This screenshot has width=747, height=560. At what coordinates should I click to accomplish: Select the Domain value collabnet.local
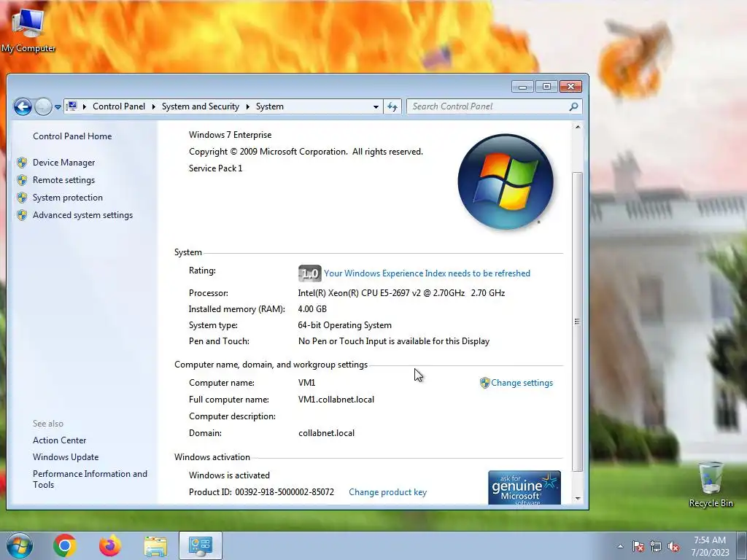(326, 433)
